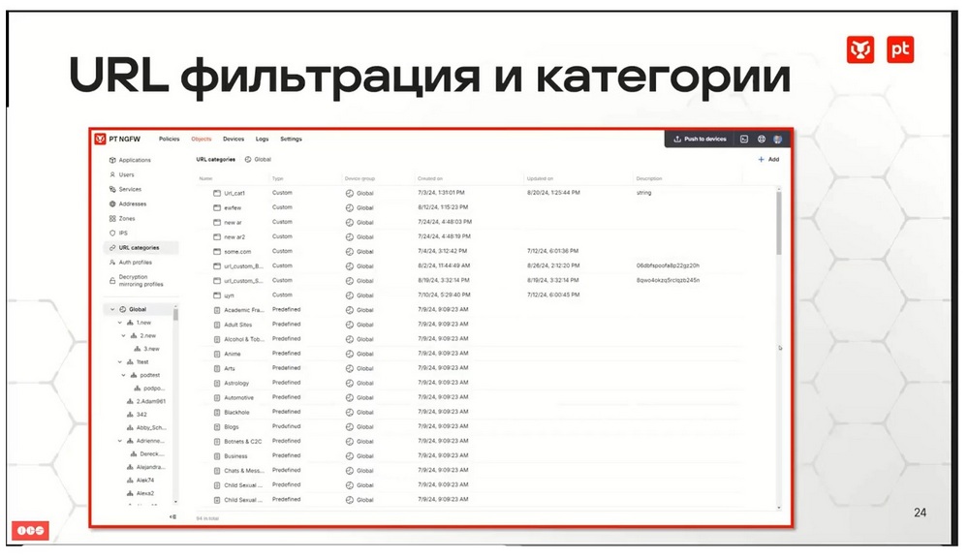Open Applications in the sidebar
The width and height of the screenshot is (969, 560).
[x=130, y=160]
